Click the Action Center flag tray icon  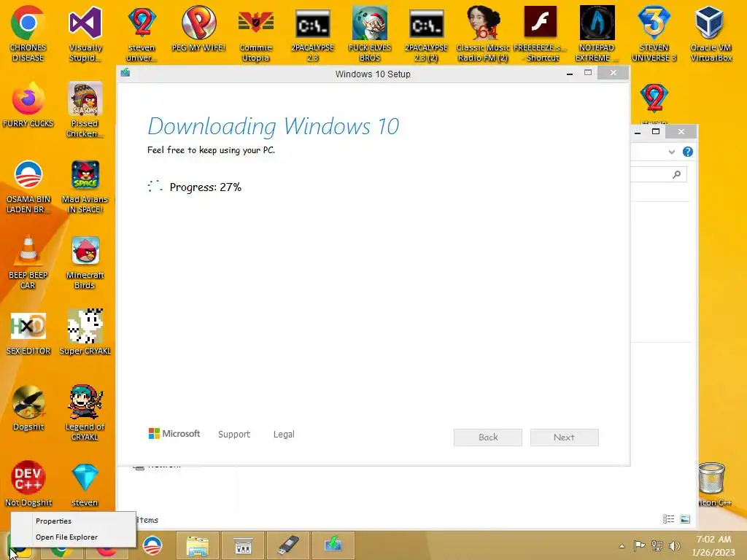click(x=639, y=545)
